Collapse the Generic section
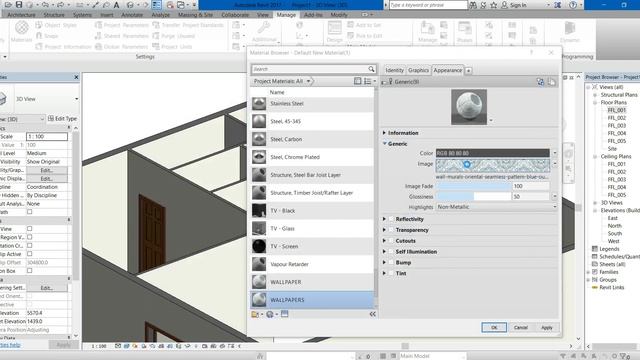 [384, 144]
